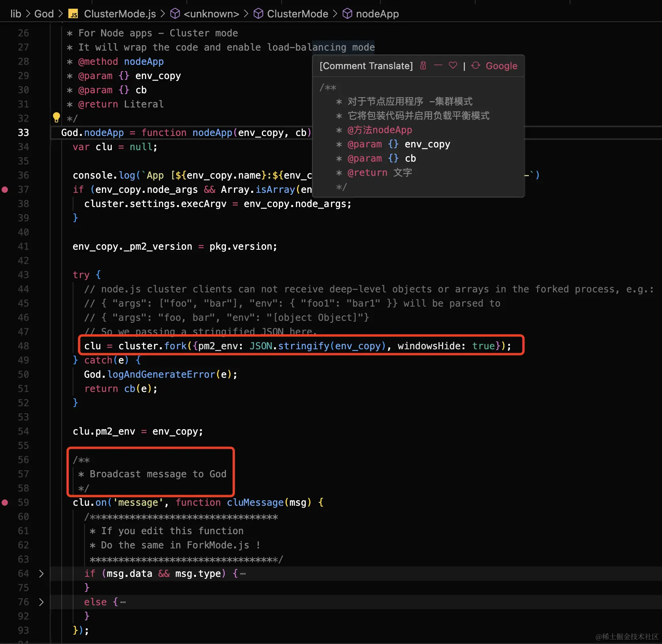Image resolution: width=662 pixels, height=644 pixels.
Task: Click '@return 文字' in translation popup
Action: [380, 173]
